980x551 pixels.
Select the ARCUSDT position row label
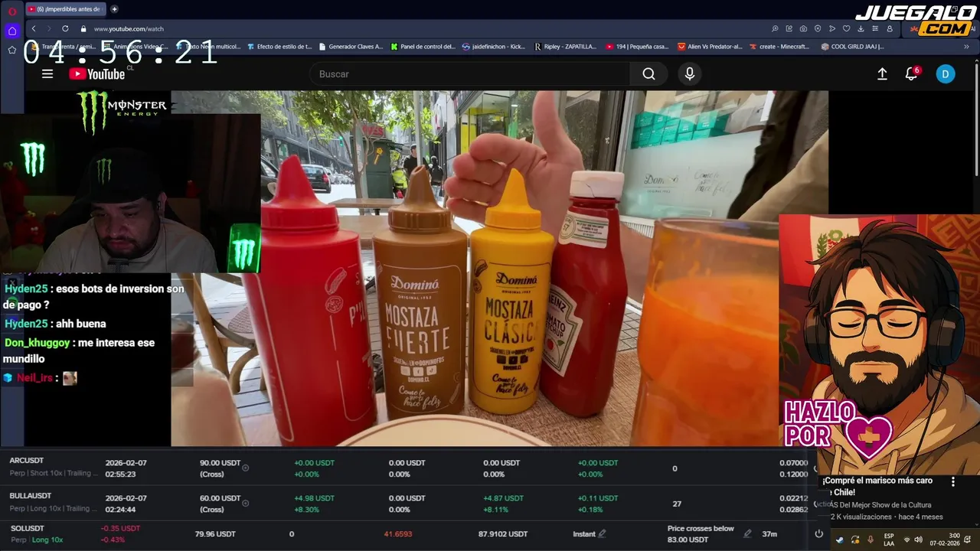(27, 461)
